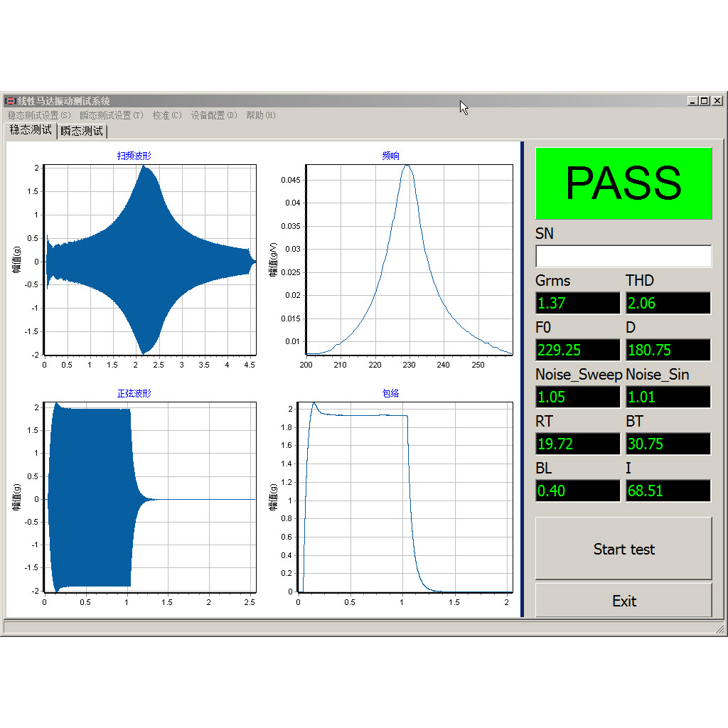Click the THD value display
Viewport: 728px width, 728px height.
(x=668, y=303)
